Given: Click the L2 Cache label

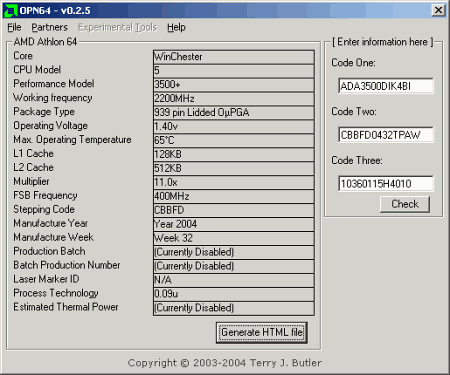Looking at the screenshot, I should (x=33, y=168).
